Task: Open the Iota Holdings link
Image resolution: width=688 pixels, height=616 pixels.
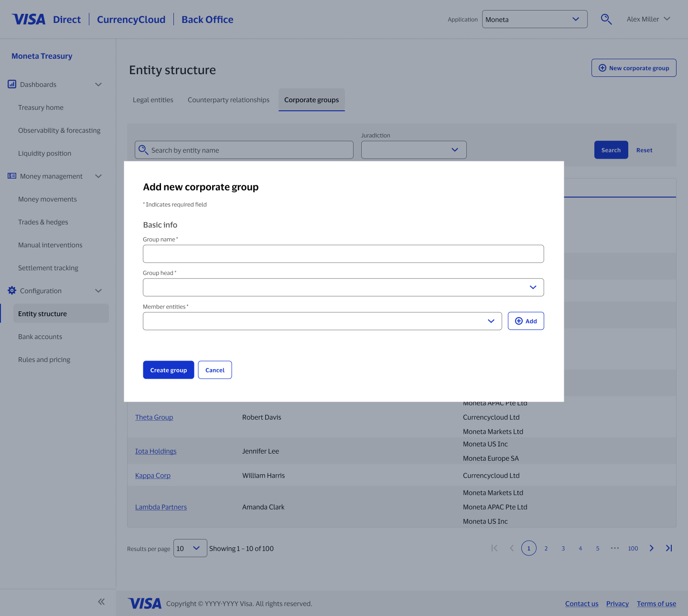Action: pos(156,451)
